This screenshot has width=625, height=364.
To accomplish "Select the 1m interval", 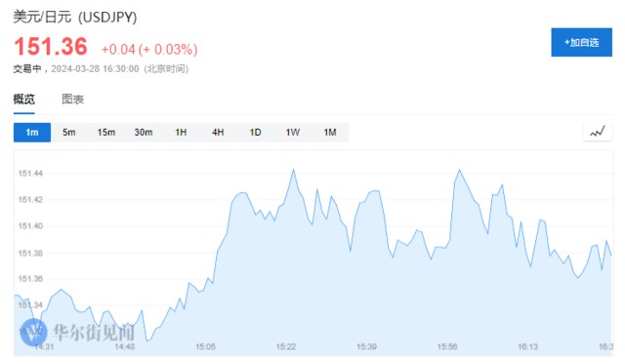I will (32, 132).
